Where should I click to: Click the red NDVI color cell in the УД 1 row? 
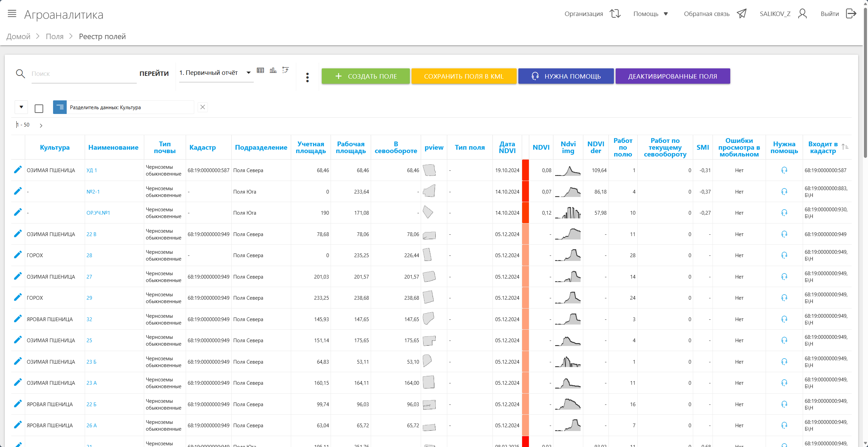[x=525, y=170]
